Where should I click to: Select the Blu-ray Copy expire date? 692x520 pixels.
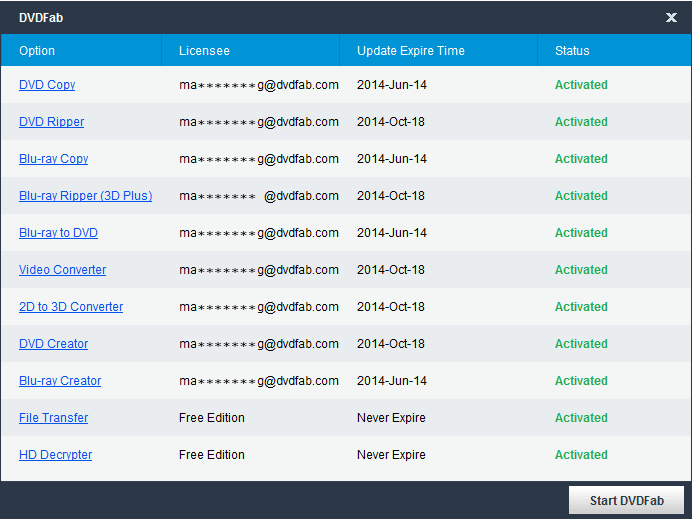392,159
